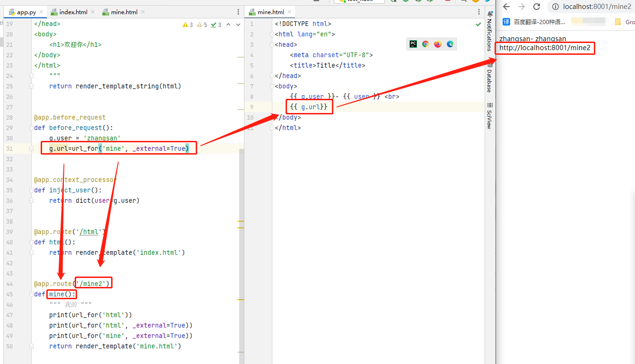Jump to next highlighted error arrow
Viewport: 635px width, 364px height.
[x=238, y=25]
